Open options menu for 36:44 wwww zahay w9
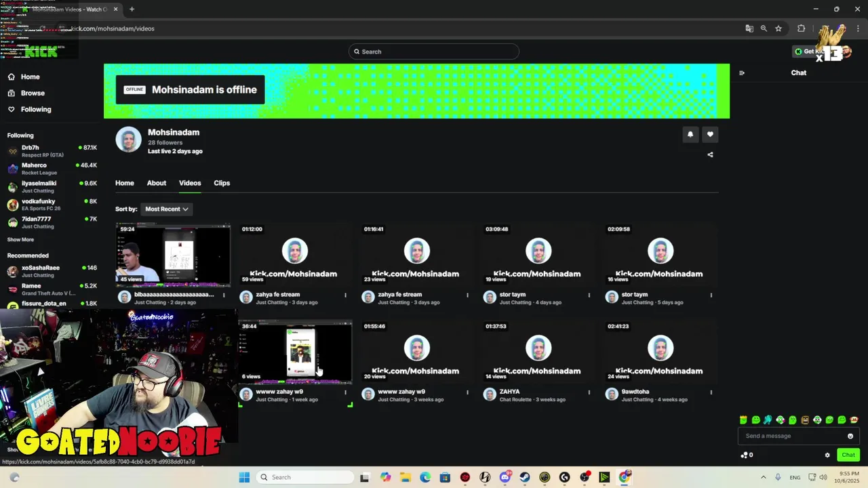 tap(345, 392)
